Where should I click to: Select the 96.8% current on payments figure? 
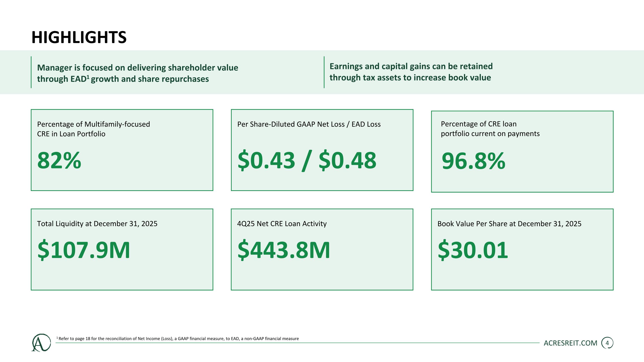pyautogui.click(x=474, y=161)
